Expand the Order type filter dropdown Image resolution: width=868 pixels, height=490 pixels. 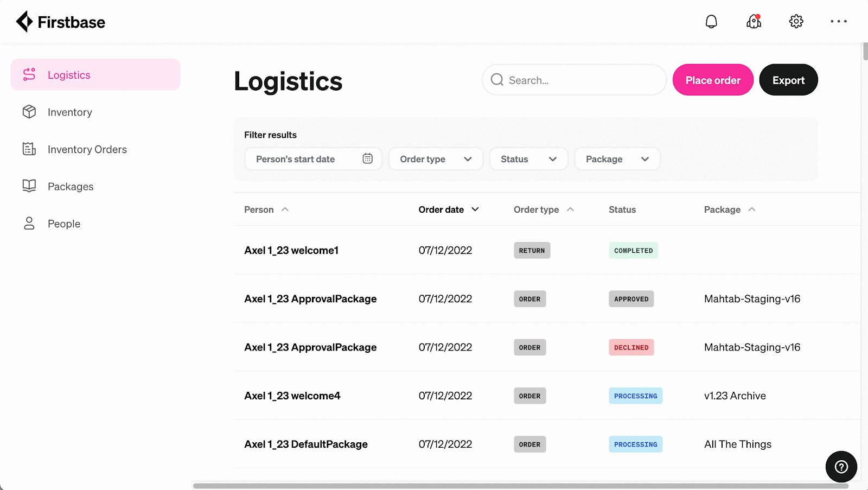436,159
